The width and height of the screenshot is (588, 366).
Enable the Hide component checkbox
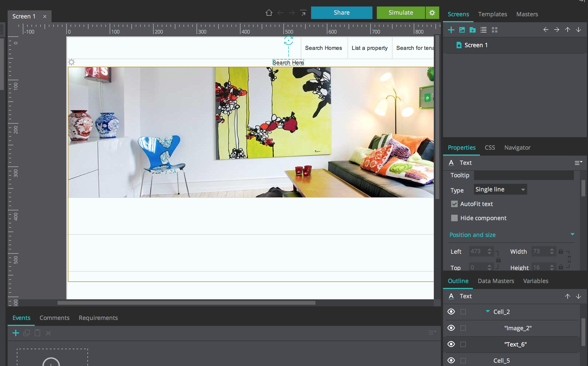[x=454, y=218]
